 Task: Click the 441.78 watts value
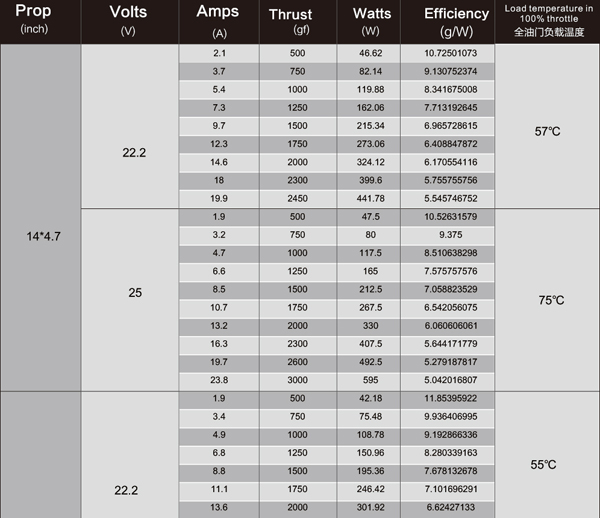pyautogui.click(x=371, y=198)
